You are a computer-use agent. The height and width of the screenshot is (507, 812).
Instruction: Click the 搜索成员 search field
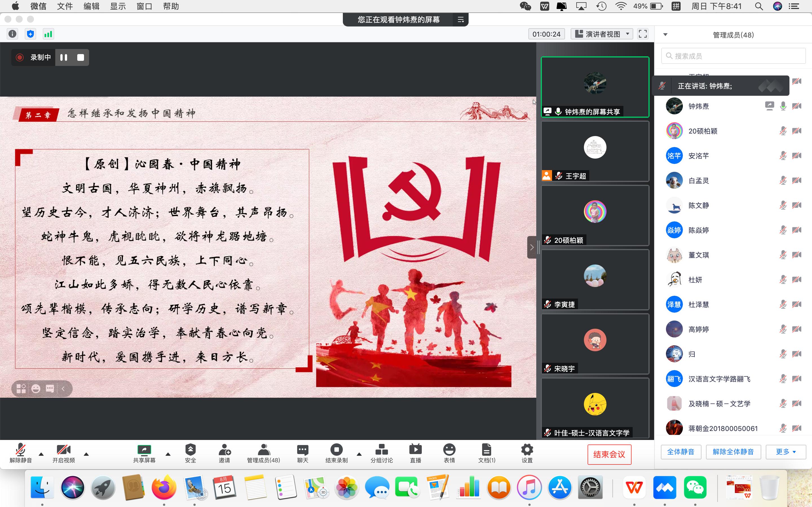coord(734,56)
